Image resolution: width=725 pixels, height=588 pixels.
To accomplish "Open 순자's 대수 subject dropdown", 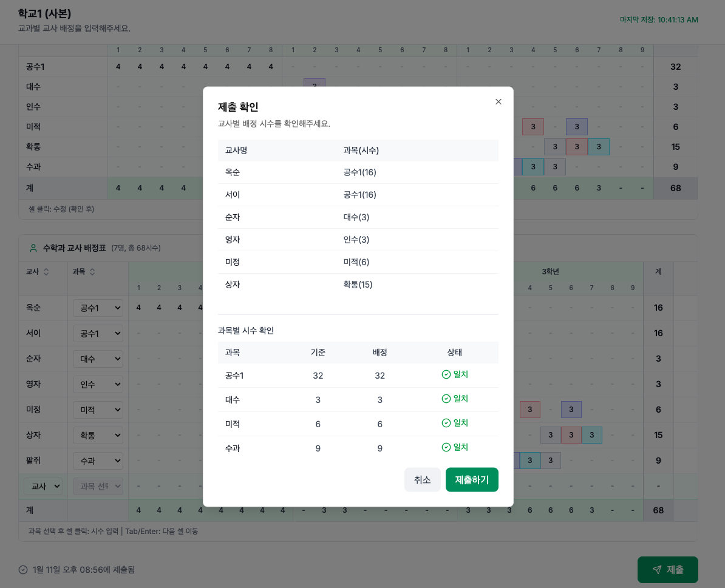I will 98,359.
